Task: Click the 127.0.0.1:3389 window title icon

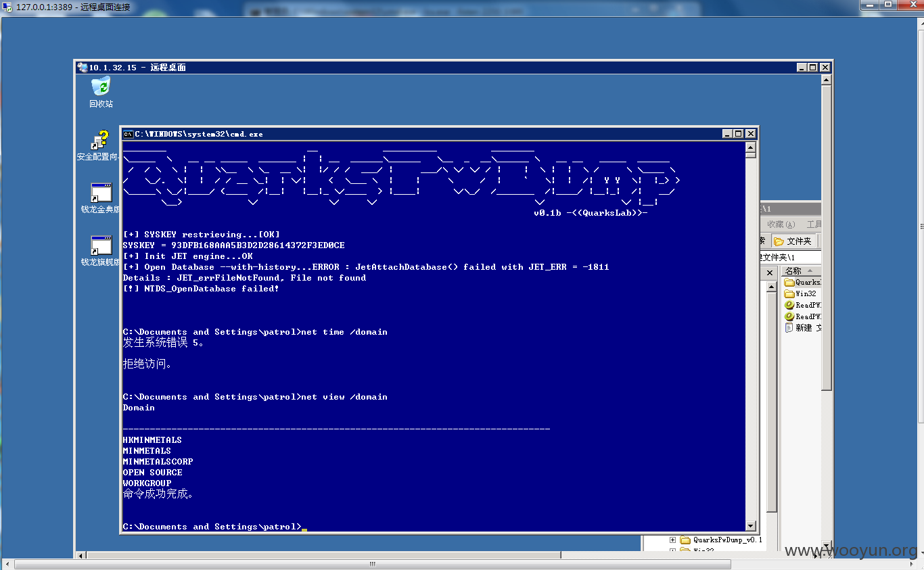Action: pos(7,7)
